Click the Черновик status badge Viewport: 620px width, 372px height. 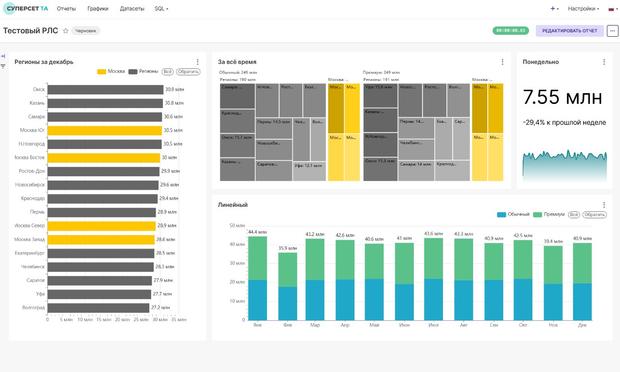click(85, 31)
